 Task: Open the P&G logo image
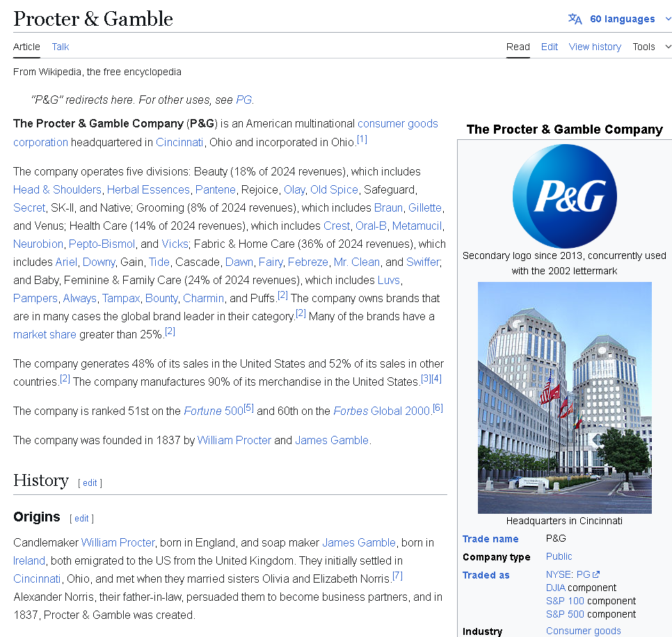point(564,196)
